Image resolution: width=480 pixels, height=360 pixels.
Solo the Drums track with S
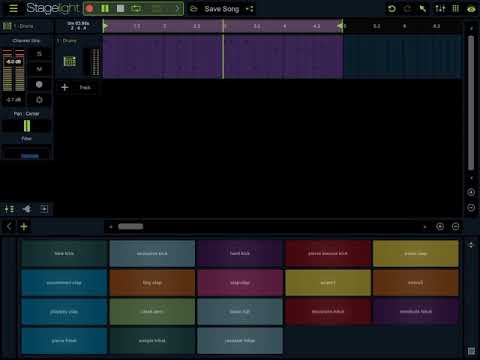39,54
